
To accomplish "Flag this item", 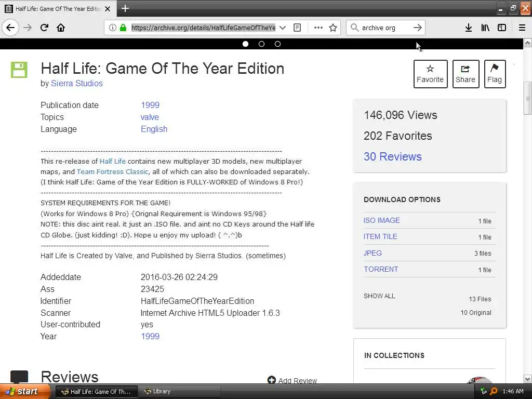I will pyautogui.click(x=495, y=74).
